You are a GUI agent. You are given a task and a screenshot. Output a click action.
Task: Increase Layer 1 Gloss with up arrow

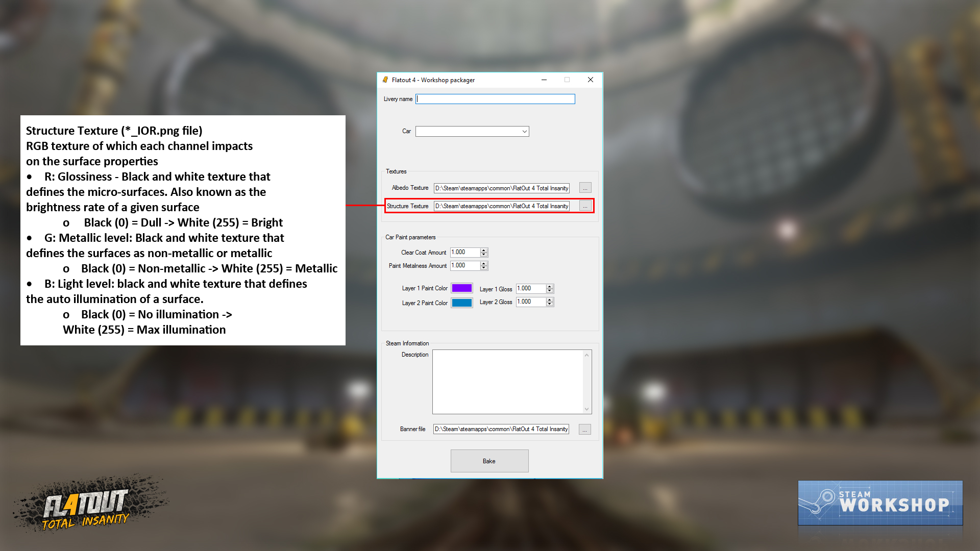click(x=550, y=286)
